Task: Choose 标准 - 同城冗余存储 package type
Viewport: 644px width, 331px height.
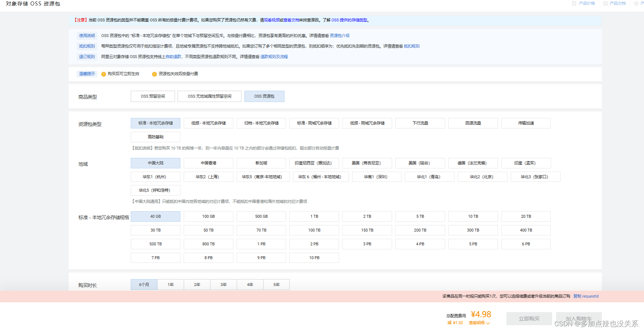Action: click(314, 123)
